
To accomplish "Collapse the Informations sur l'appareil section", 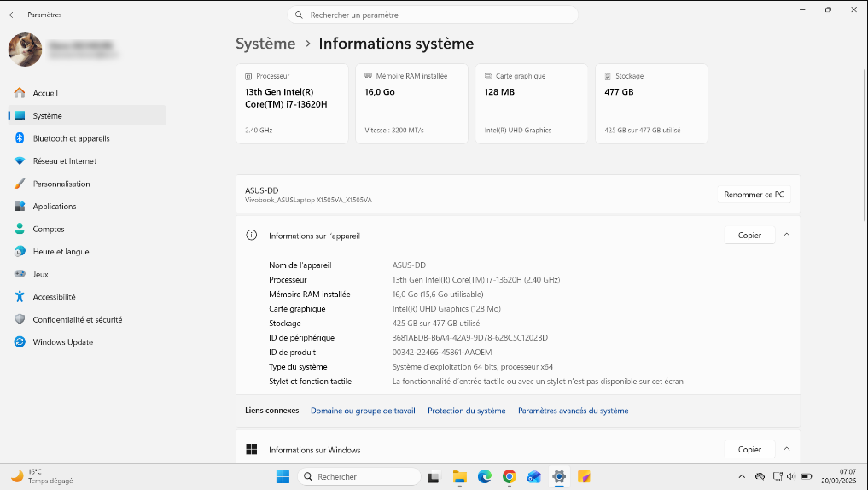I will [787, 236].
